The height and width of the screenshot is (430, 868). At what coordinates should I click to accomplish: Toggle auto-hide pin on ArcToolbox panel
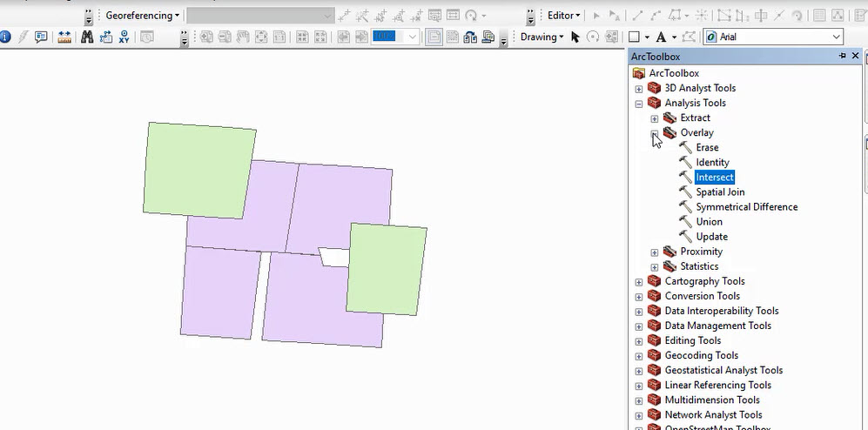pos(842,56)
